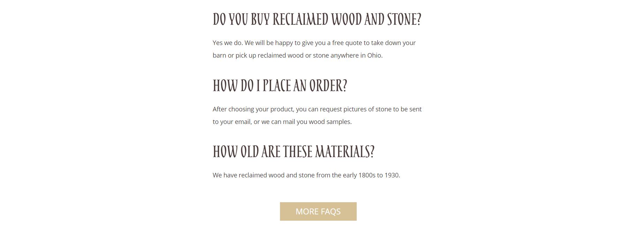
Task: Click the paragraph starting 'Yes we do'
Action: pos(314,49)
